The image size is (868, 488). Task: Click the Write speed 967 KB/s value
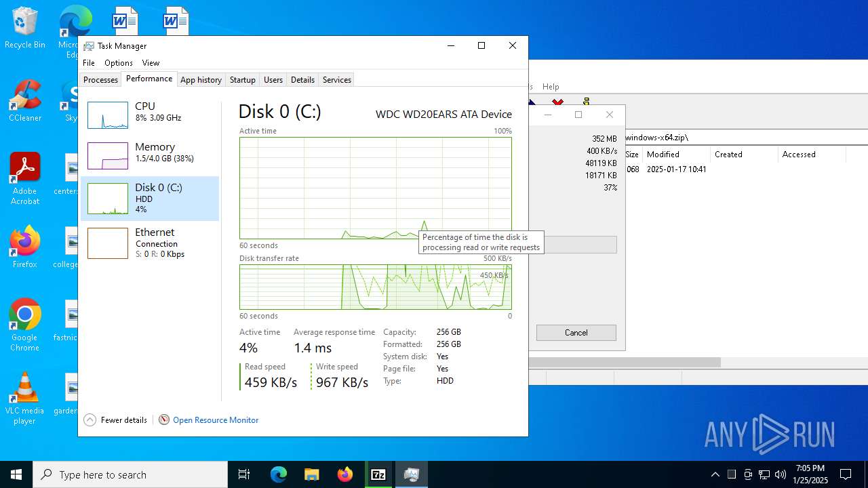[342, 382]
